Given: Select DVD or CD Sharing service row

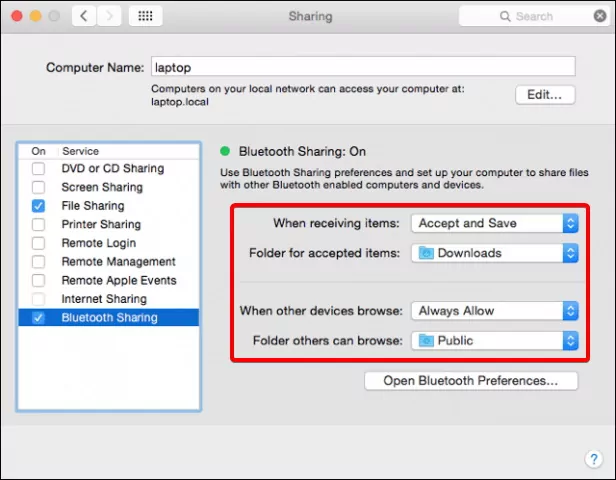Looking at the screenshot, I should click(109, 169).
